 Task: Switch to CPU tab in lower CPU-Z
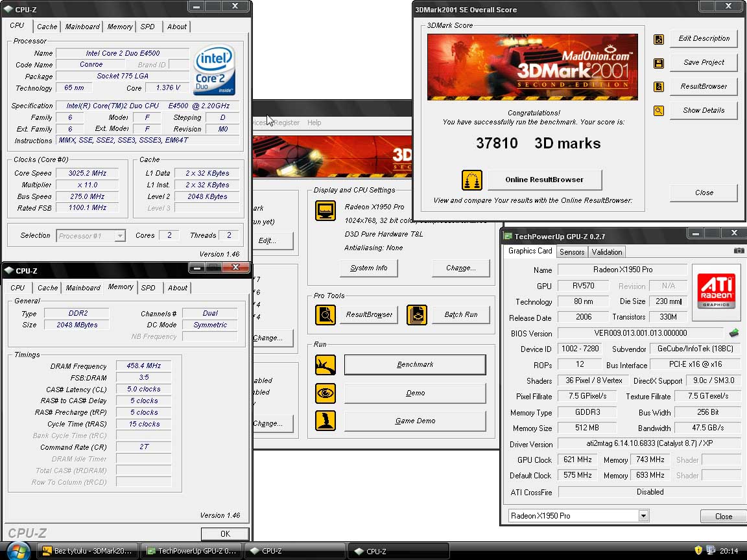click(x=18, y=288)
